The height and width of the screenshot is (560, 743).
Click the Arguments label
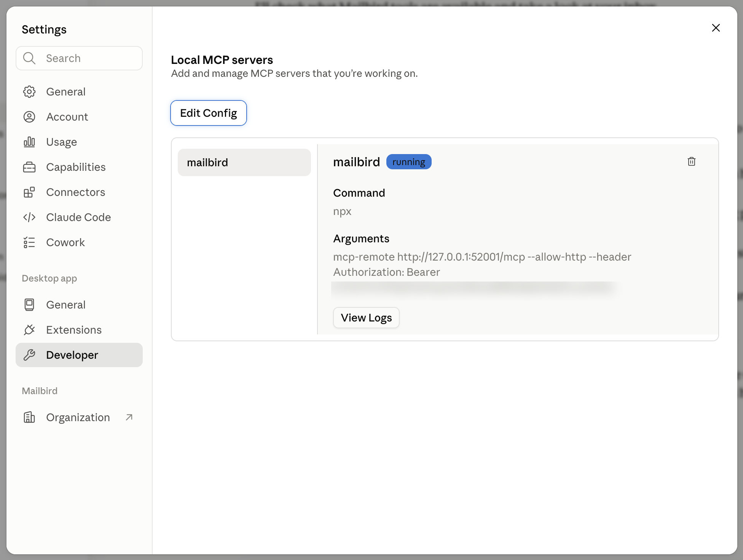tap(361, 239)
